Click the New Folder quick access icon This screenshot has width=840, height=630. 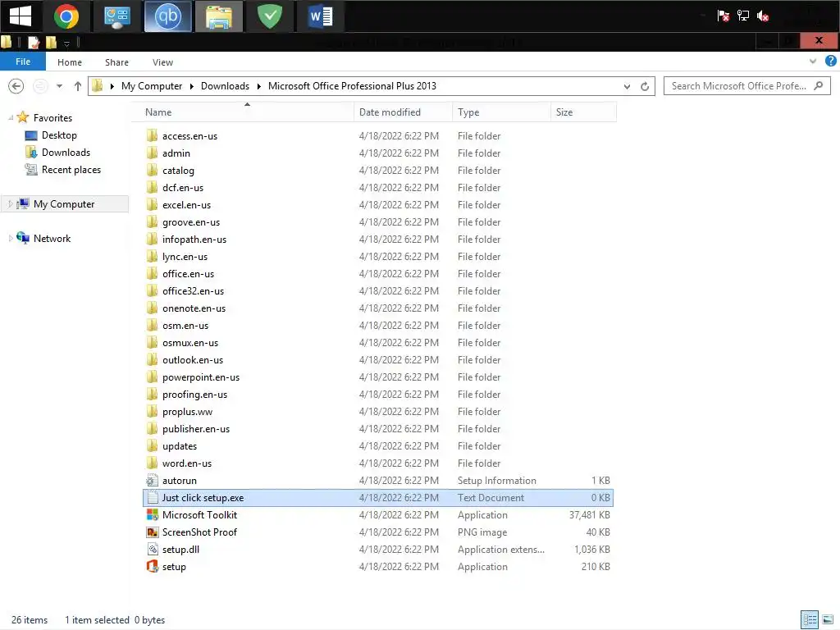pyautogui.click(x=51, y=43)
